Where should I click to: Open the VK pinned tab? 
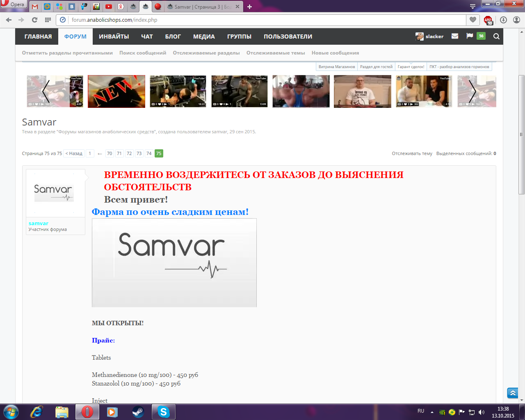(72, 7)
